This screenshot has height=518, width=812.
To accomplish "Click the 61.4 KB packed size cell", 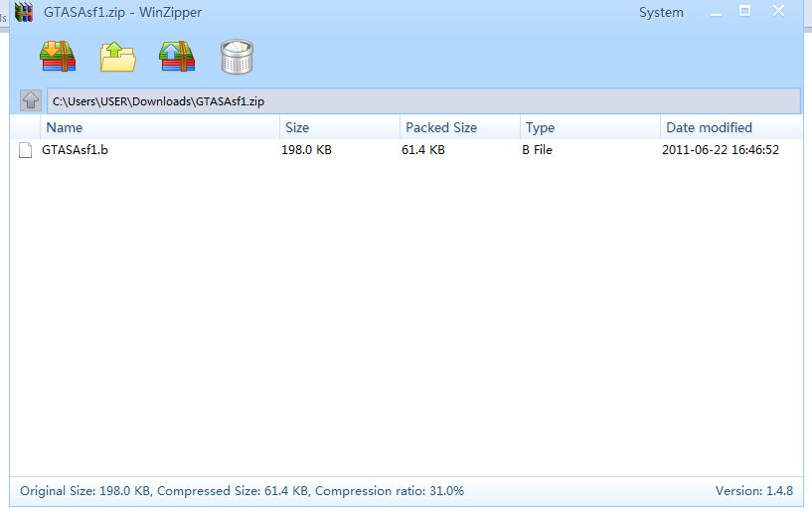I will [423, 150].
